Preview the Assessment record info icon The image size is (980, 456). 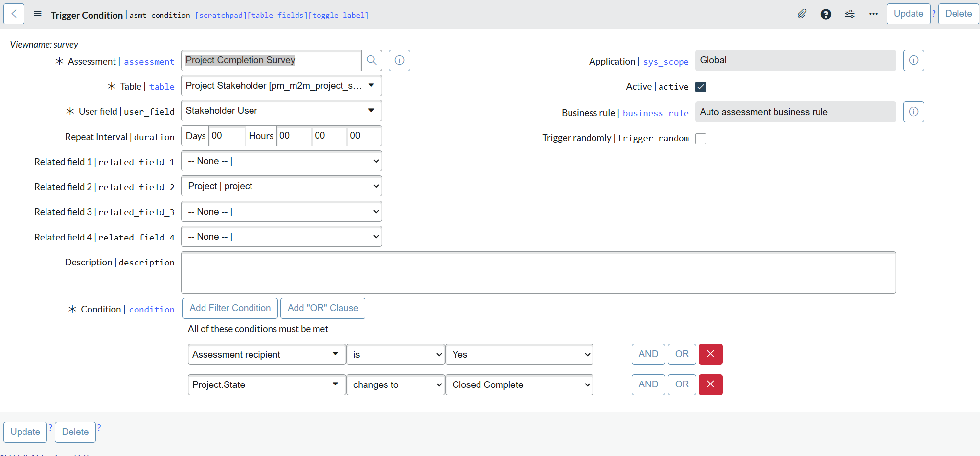pyautogui.click(x=399, y=60)
